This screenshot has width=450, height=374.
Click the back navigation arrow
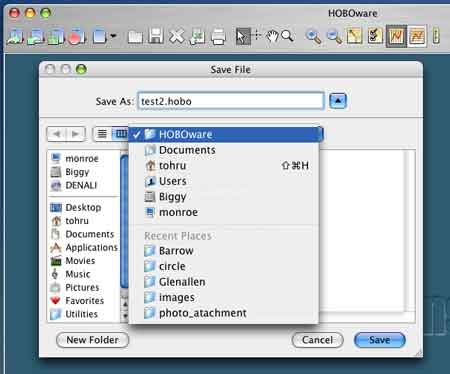coord(57,134)
